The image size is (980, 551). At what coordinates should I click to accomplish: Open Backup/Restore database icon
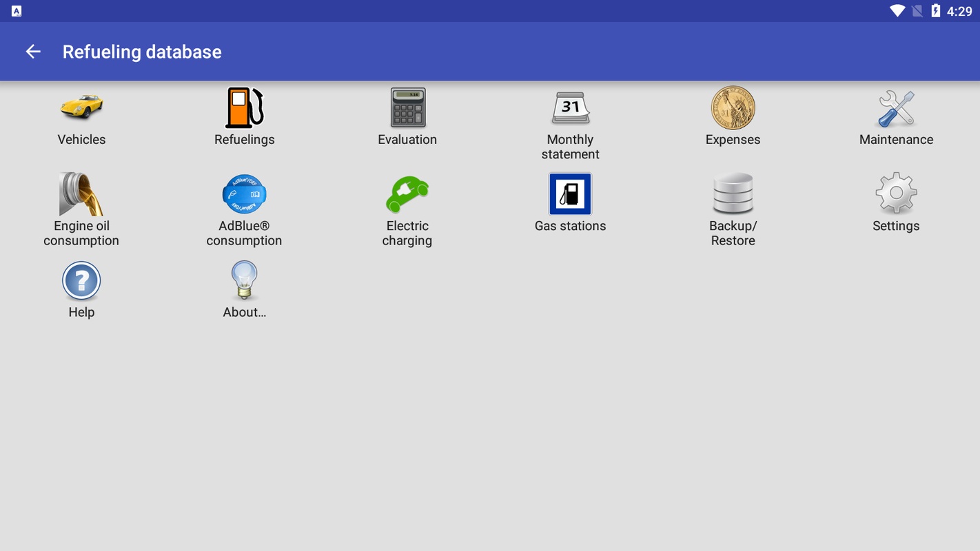[733, 194]
